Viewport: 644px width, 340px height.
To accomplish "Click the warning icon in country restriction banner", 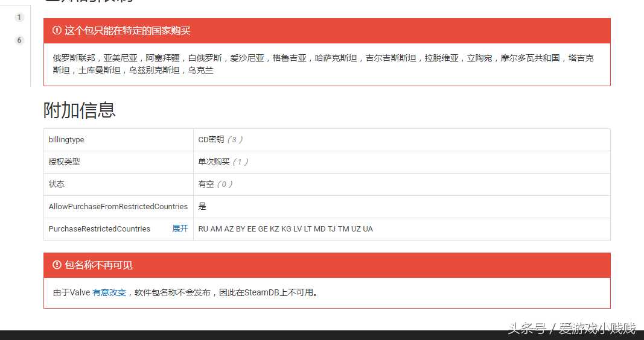I will [57, 30].
